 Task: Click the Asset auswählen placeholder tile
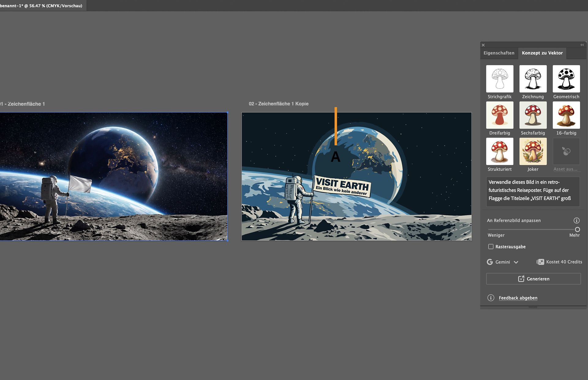566,151
